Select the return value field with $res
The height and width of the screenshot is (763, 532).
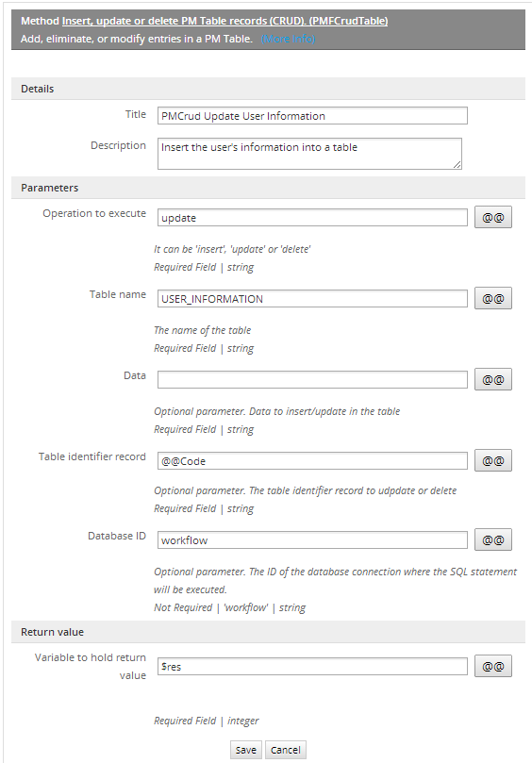[312, 667]
